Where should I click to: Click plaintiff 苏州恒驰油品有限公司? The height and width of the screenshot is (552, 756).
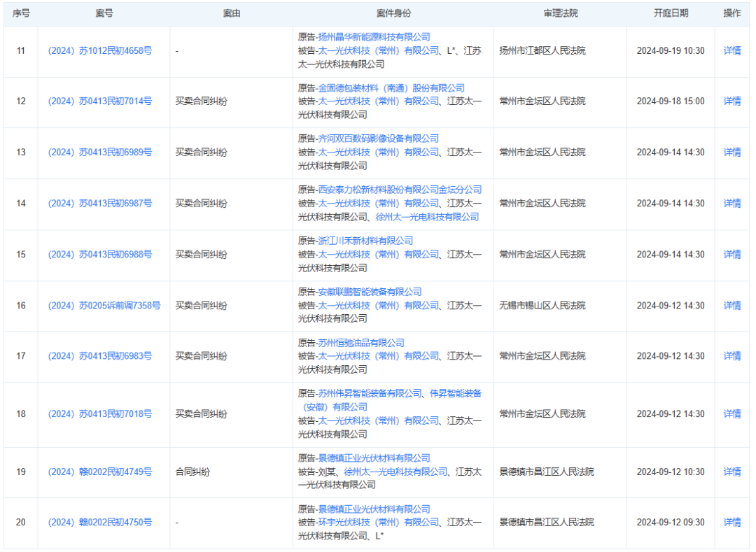[361, 343]
